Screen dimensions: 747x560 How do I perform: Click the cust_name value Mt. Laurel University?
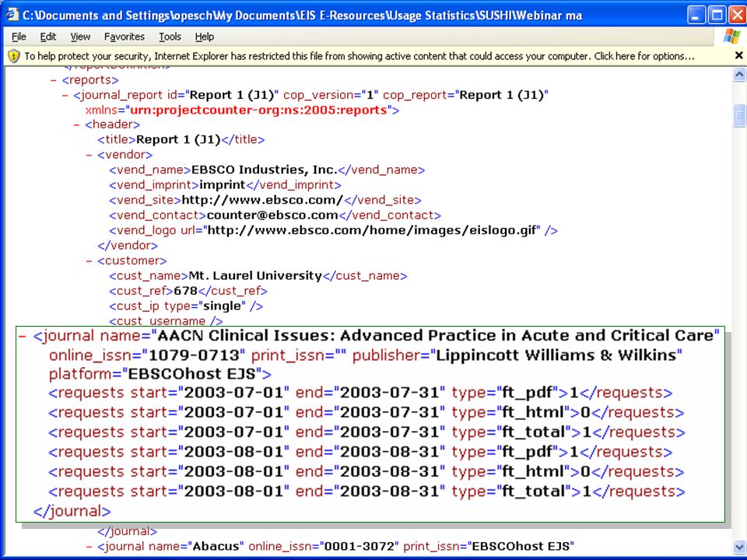255,275
